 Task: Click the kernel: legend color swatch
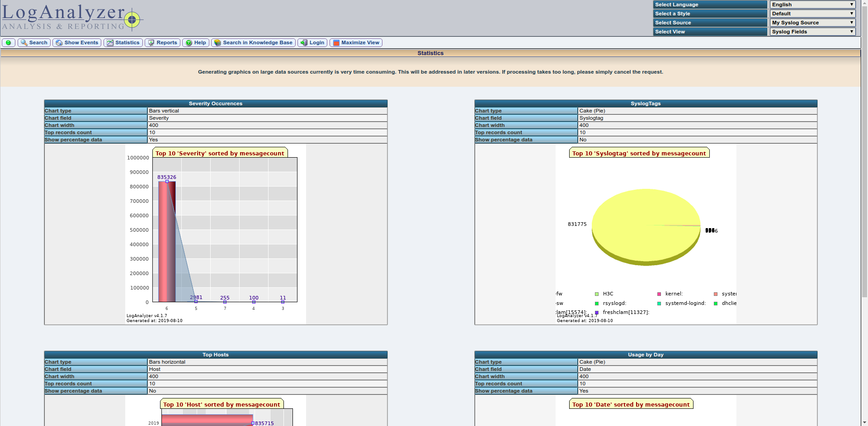click(659, 294)
